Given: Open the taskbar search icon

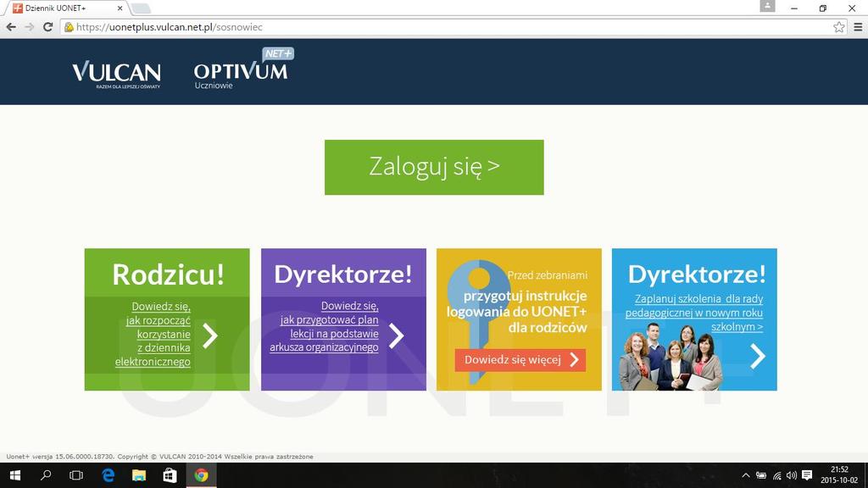Looking at the screenshot, I should [46, 475].
